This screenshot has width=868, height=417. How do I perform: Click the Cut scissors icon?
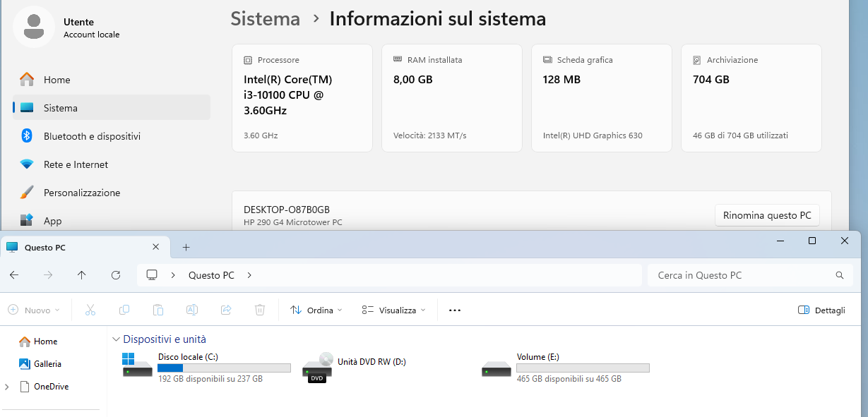(x=90, y=310)
